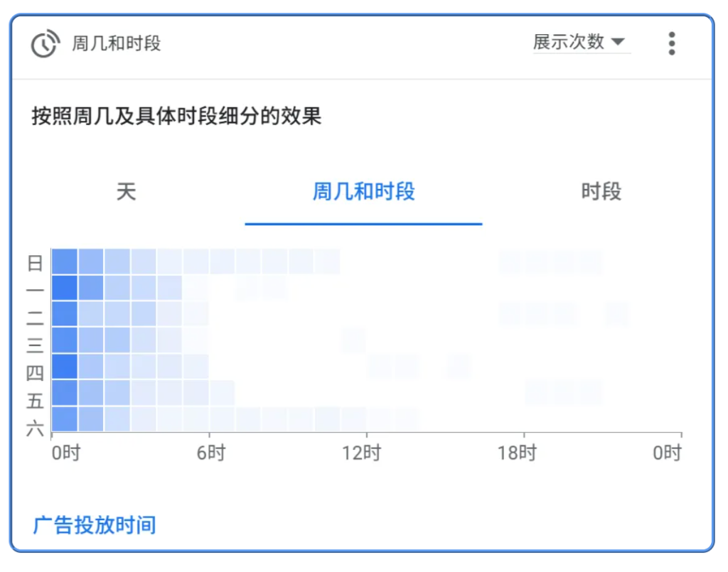Click the Thursday (四) 0时 heatmap cell
Viewport: 728px width, 572px height.
(65, 367)
